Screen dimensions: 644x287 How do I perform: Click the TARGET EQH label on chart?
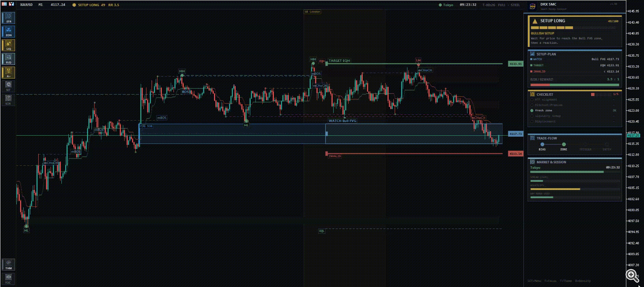coord(339,61)
